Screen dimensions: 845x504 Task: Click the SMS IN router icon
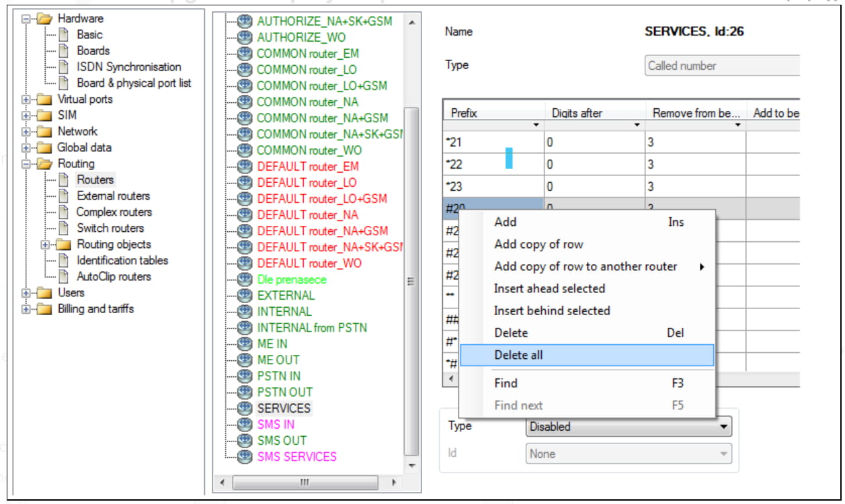pos(245,425)
